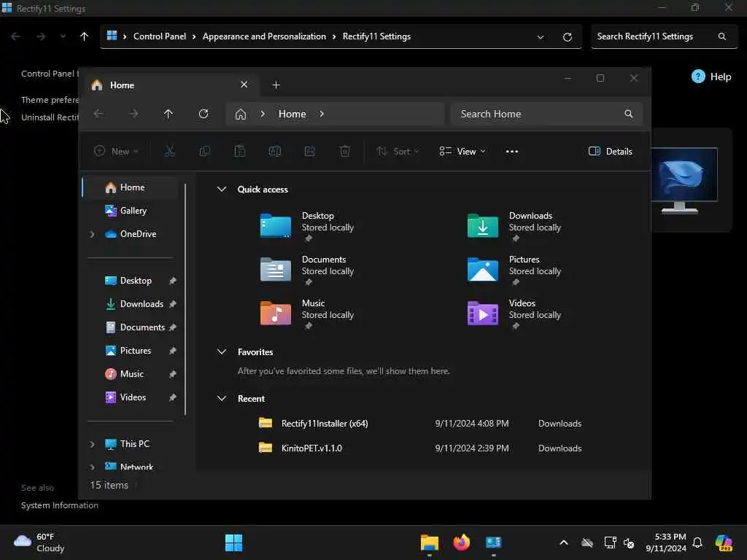Open the Pictures folder in Quick access
Image resolution: width=747 pixels, height=560 pixels.
point(514,270)
